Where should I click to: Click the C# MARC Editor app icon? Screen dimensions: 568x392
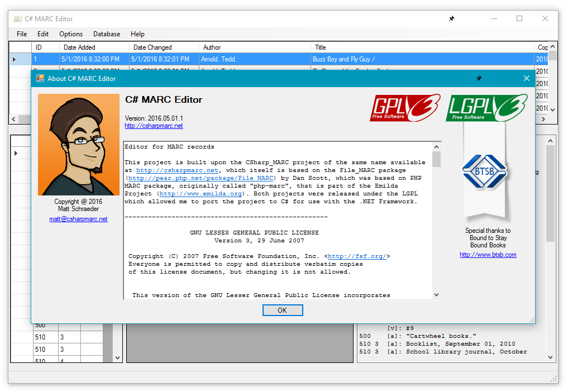17,18
